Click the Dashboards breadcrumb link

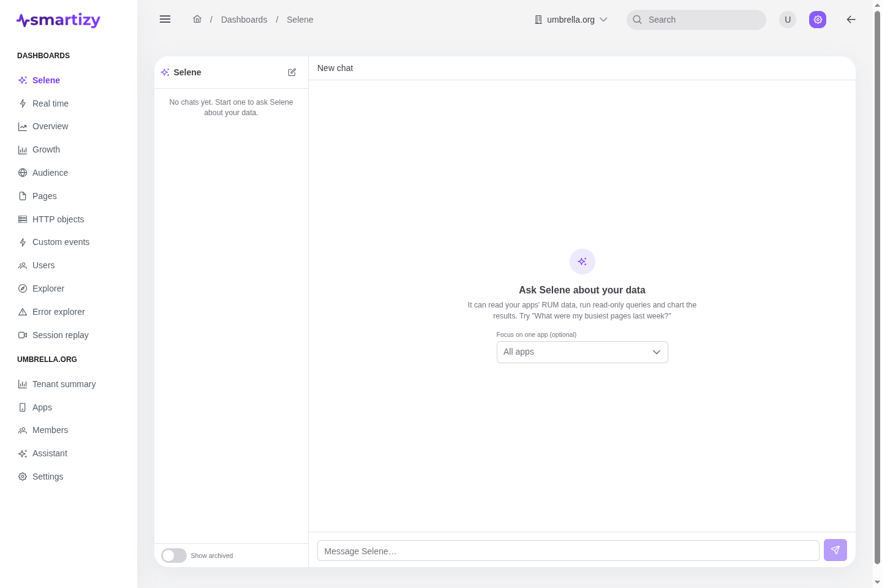coord(244,20)
